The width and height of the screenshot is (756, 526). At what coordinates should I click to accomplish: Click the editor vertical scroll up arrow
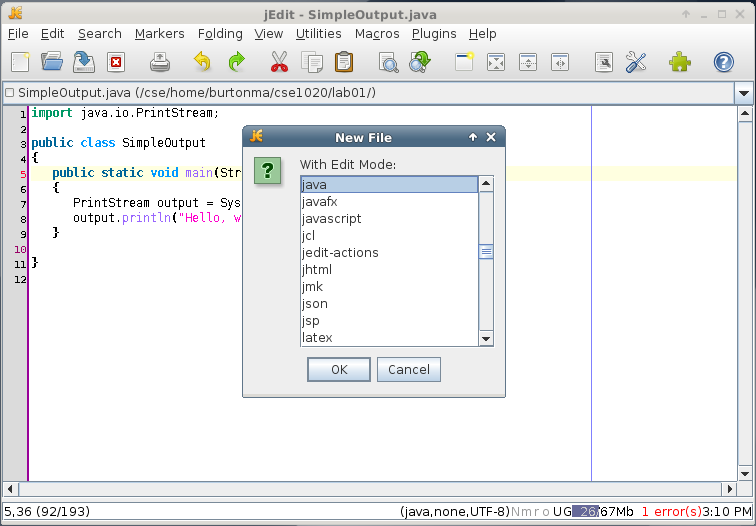click(745, 113)
